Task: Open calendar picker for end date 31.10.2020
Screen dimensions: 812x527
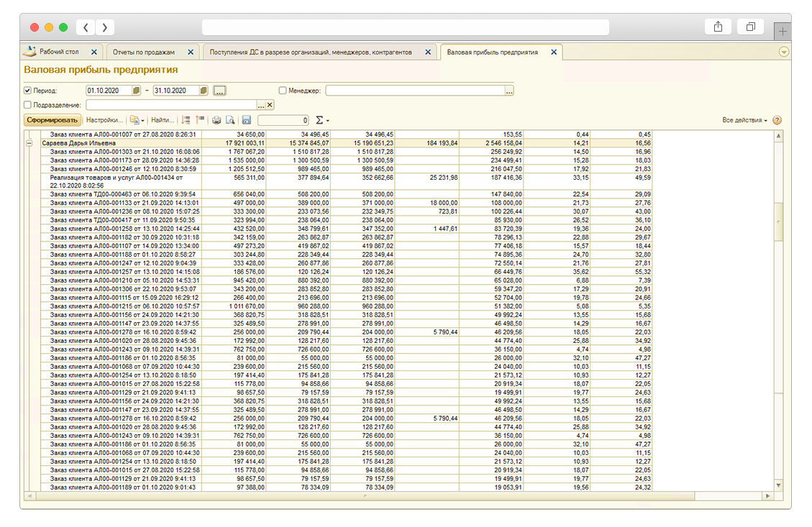Action: pos(204,91)
